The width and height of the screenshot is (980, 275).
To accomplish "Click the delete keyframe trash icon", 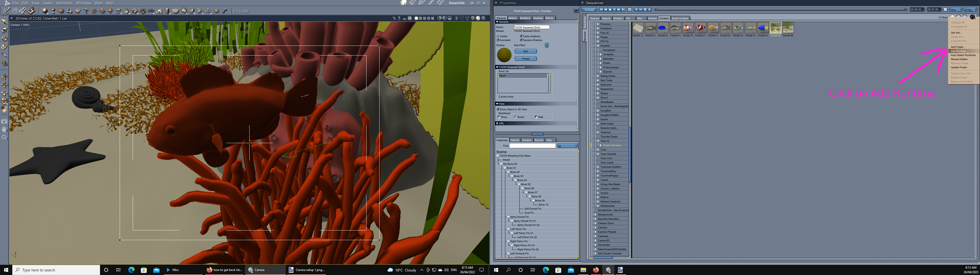I will pos(645,9).
